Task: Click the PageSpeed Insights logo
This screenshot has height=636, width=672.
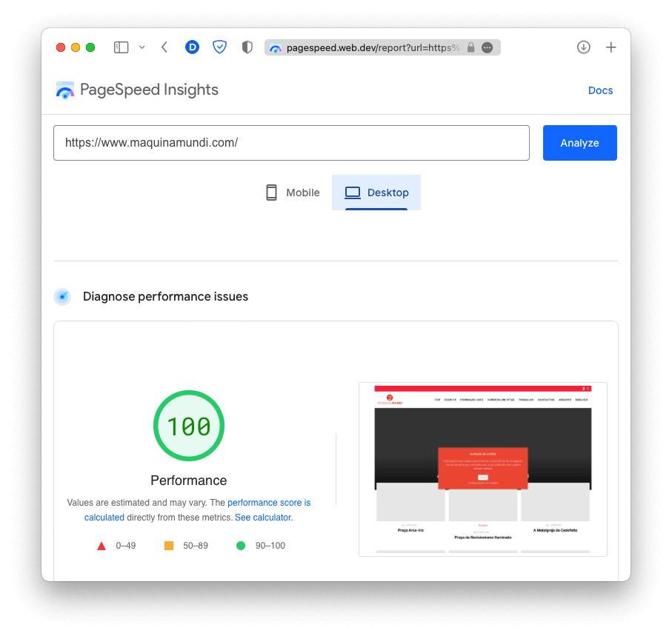Action: pos(138,90)
